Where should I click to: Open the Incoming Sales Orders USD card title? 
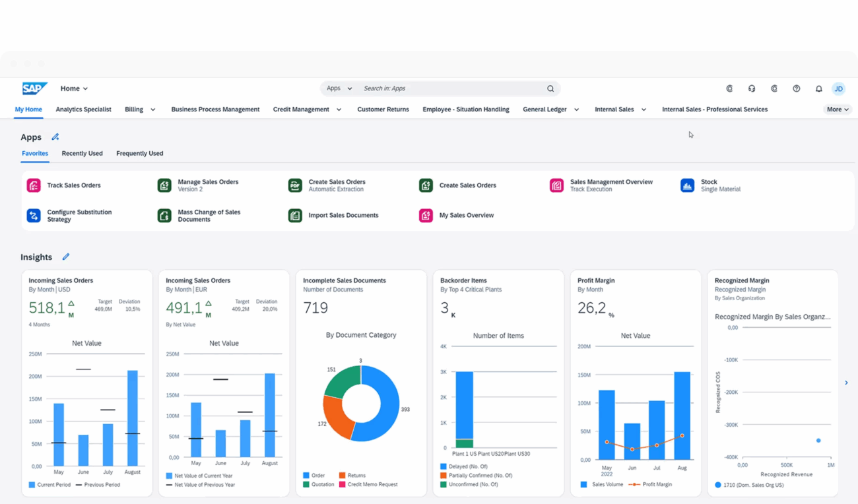pos(61,280)
